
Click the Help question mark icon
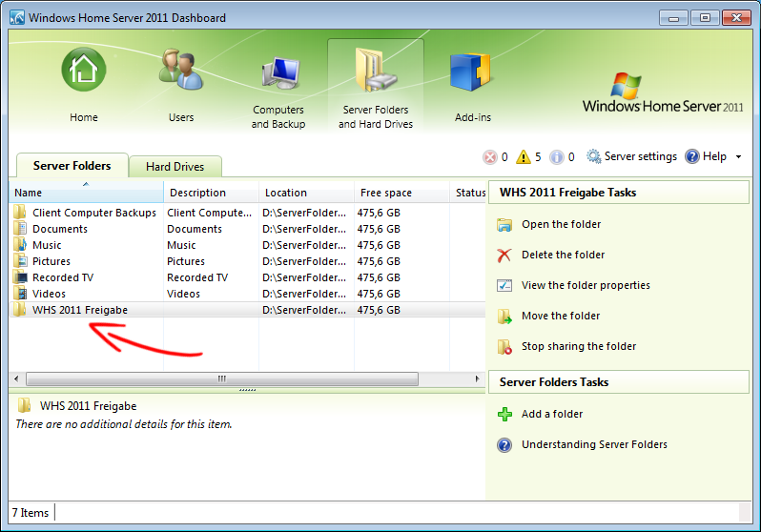click(x=692, y=156)
